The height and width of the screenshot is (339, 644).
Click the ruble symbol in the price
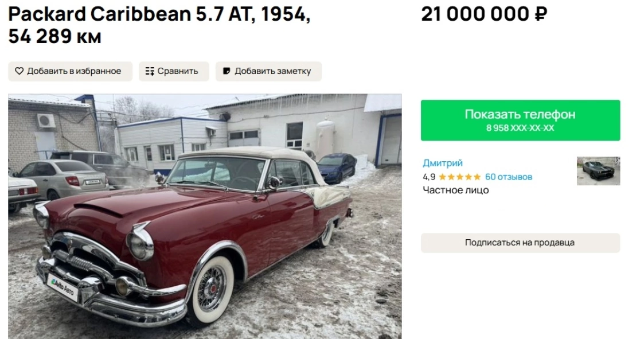coord(540,15)
